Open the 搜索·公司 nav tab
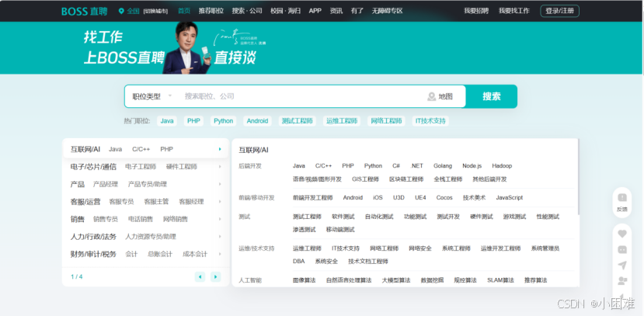 coord(247,11)
